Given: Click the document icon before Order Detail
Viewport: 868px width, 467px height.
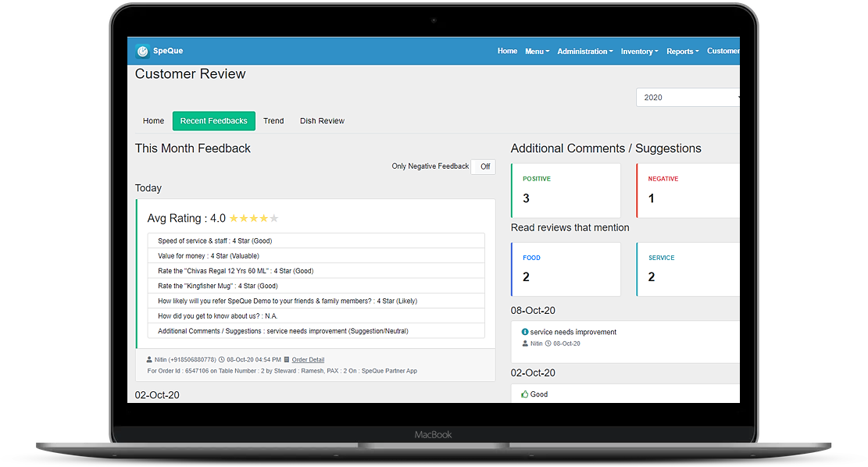Looking at the screenshot, I should pyautogui.click(x=287, y=359).
